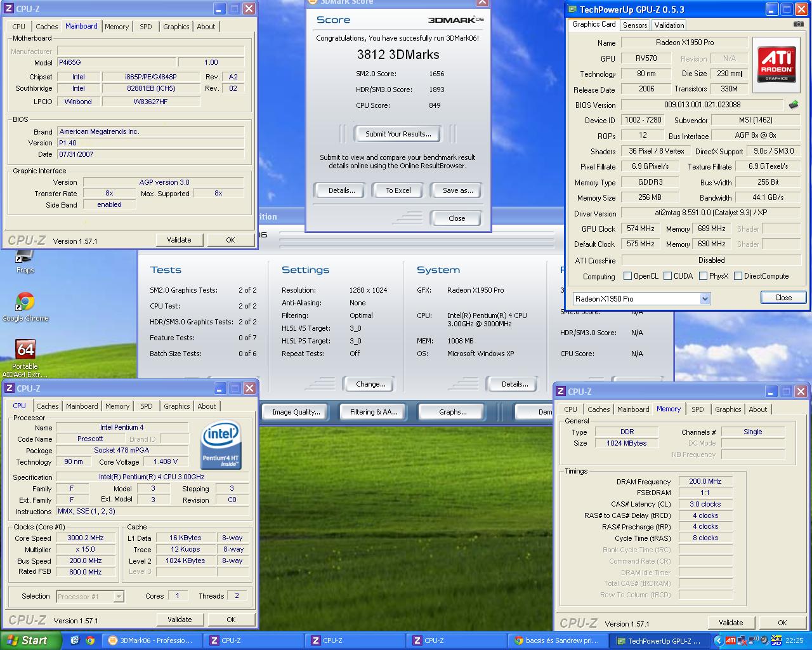Click Image Quality button in 3DMark06

click(x=296, y=412)
